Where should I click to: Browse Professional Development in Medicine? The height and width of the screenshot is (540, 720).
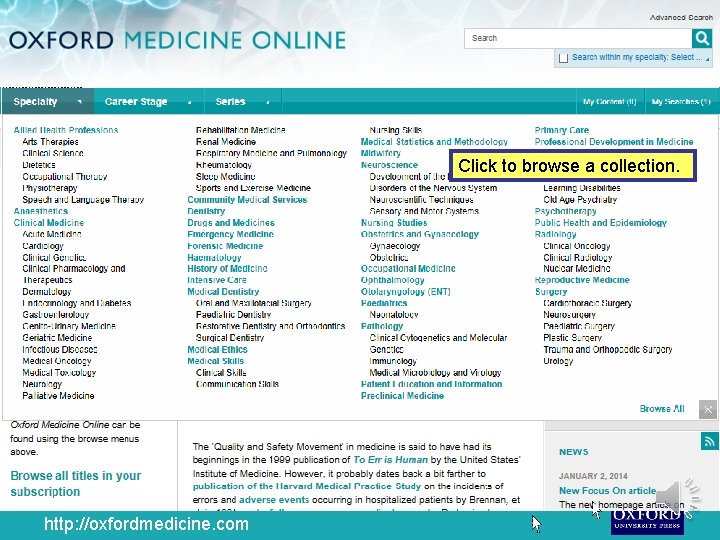point(614,141)
